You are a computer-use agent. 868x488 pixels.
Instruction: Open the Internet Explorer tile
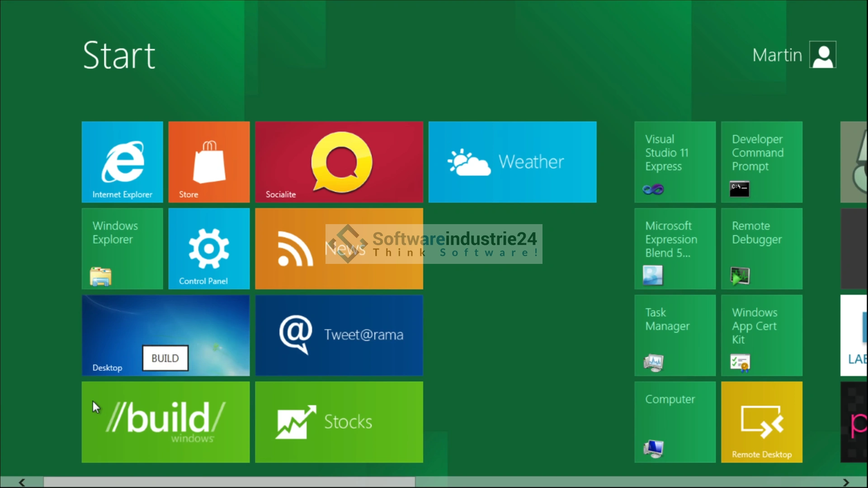(x=122, y=162)
